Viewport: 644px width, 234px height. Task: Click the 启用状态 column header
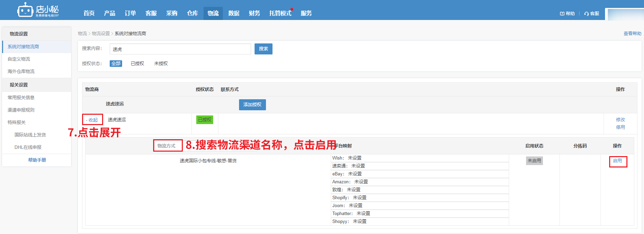[x=534, y=146]
